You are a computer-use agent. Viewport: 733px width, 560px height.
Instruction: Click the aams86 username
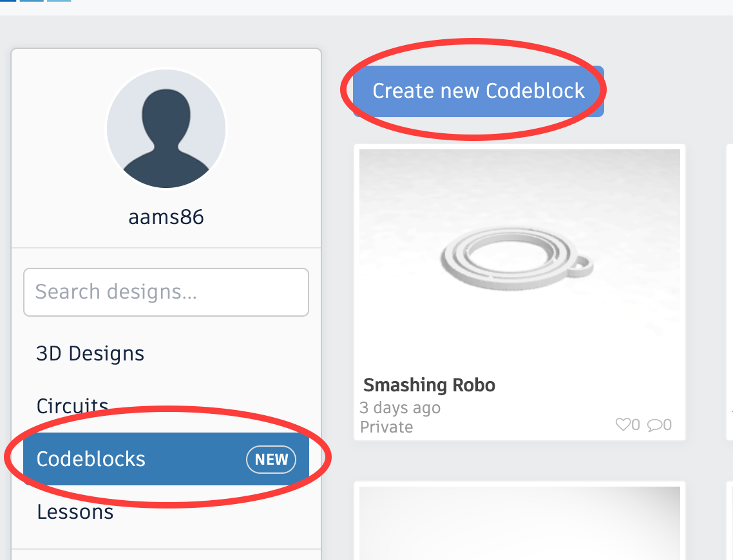click(x=166, y=217)
